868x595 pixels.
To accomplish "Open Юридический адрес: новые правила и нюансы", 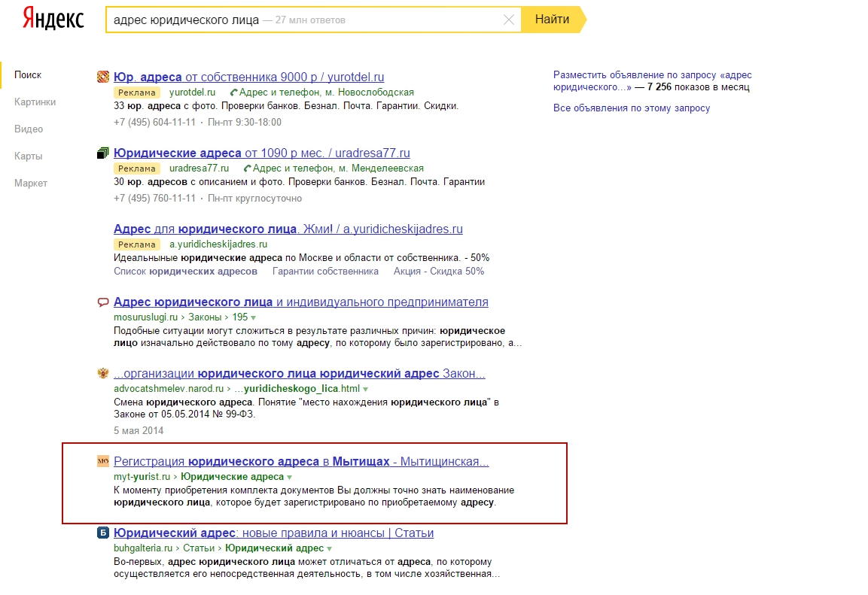I will [273, 533].
